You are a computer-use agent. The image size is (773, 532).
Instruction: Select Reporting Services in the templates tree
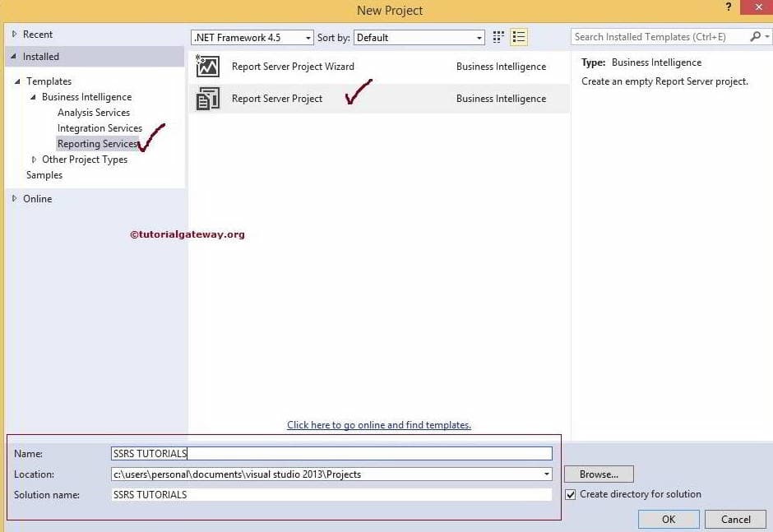coord(97,143)
